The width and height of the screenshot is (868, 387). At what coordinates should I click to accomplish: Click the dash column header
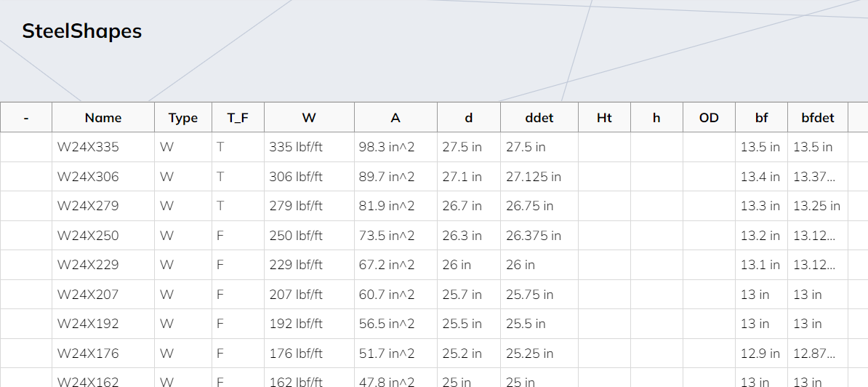(x=26, y=117)
